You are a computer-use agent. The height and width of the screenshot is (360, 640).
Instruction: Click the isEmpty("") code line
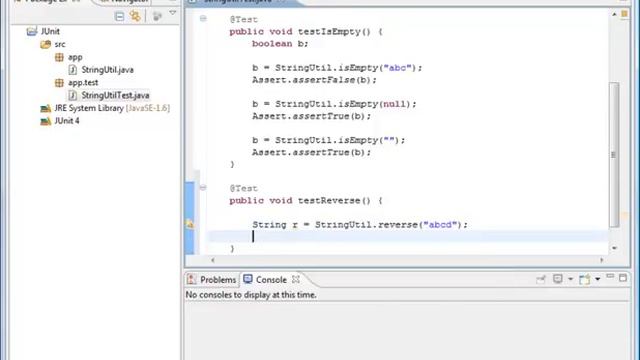329,140
